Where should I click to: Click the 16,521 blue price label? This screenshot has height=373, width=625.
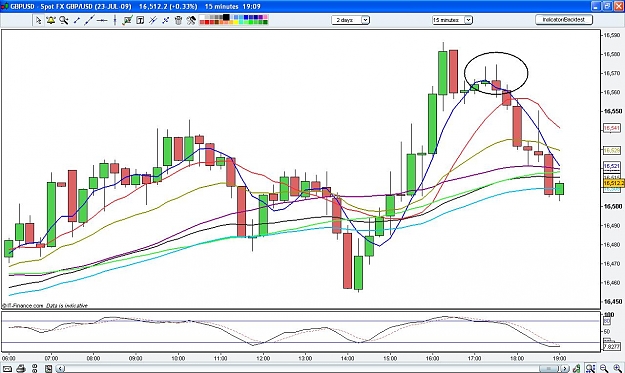tap(611, 166)
